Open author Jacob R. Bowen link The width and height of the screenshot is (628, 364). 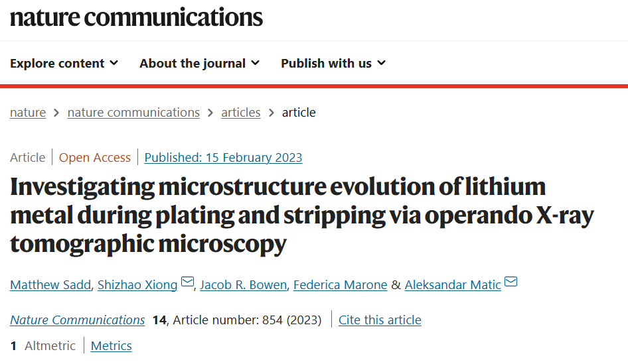click(243, 285)
